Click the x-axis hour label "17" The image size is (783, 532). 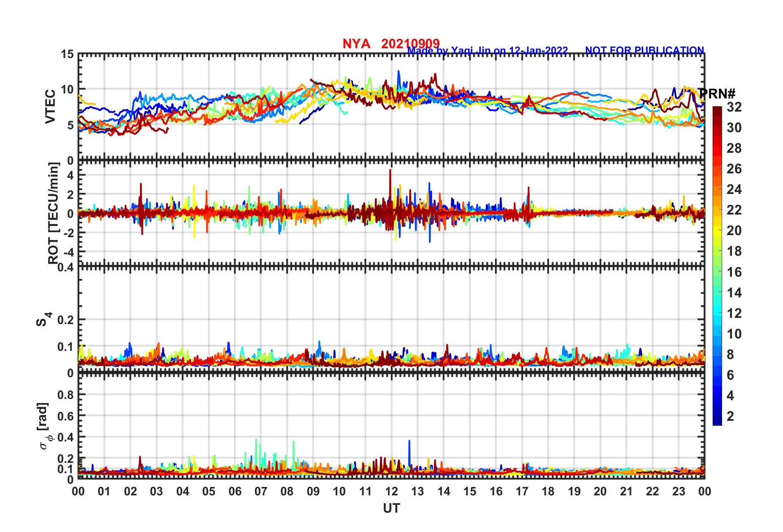pyautogui.click(x=522, y=491)
